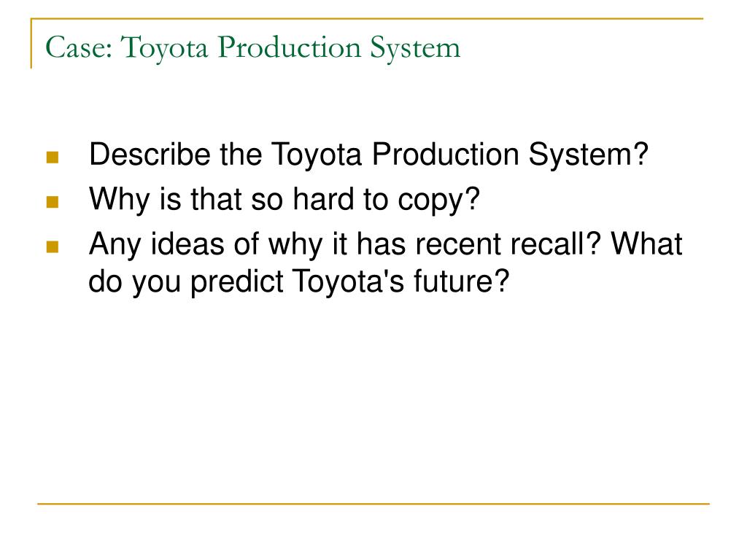The width and height of the screenshot is (747, 560).
Task: Click the line 'do you predict Toyota's future?'
Action: pos(299,281)
